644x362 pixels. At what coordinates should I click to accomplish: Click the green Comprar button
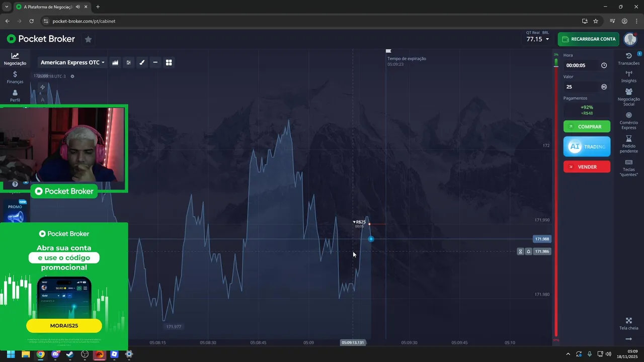pos(587,127)
